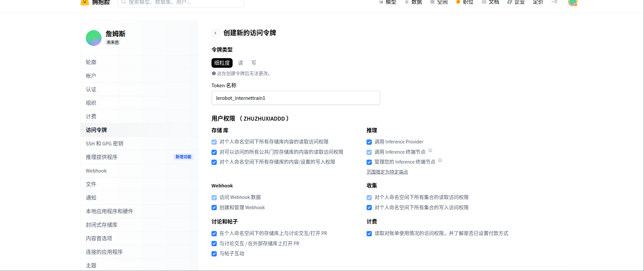The image size is (644, 271).
Task: Open 文件 in the settings sidebar
Action: click(x=139, y=184)
